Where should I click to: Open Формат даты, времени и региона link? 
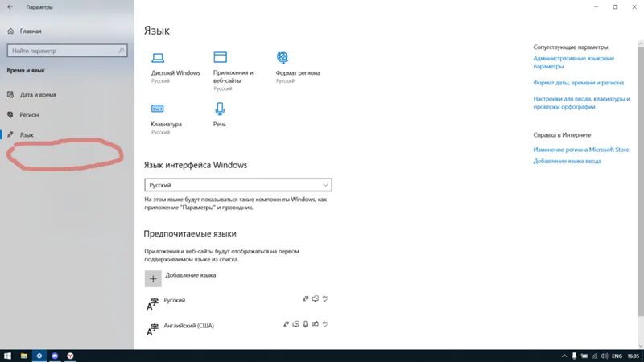click(x=578, y=83)
